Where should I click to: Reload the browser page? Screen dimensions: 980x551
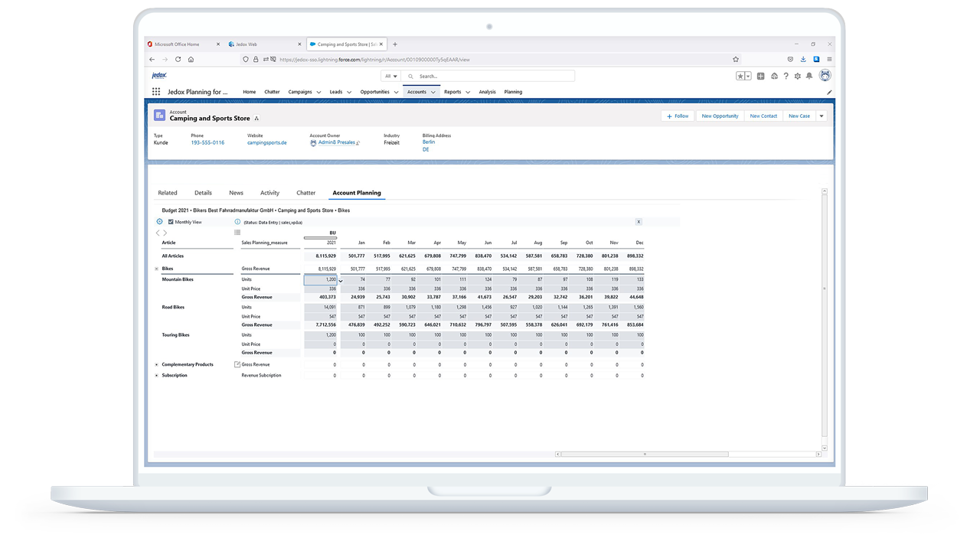[177, 59]
